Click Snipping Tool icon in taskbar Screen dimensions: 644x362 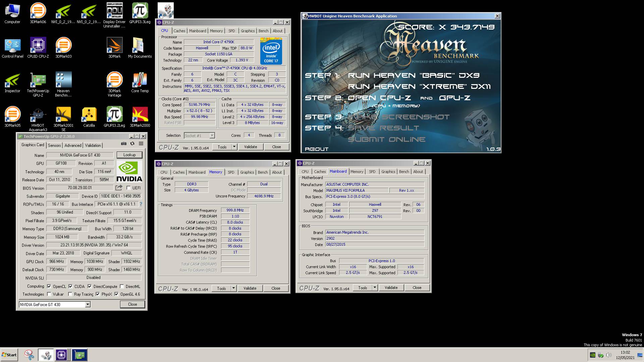coord(29,355)
